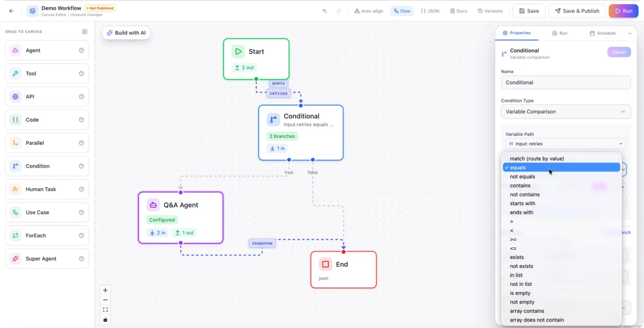Viewport: 644px width, 328px height.
Task: Collapse the Drag to Canvas sidebar icon
Action: [85, 31]
